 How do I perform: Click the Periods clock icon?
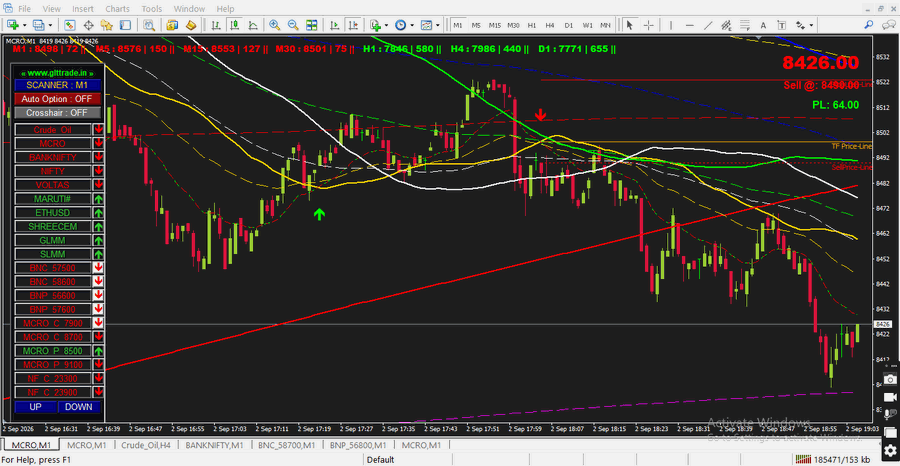click(x=401, y=25)
